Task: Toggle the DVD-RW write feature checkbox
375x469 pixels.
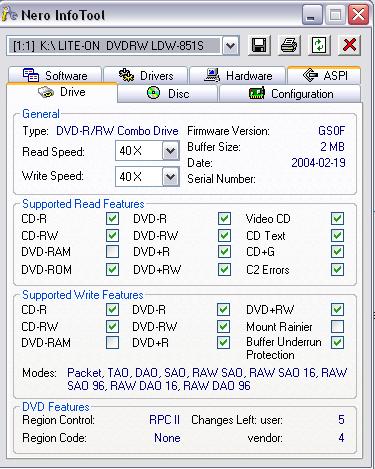Action: click(223, 326)
